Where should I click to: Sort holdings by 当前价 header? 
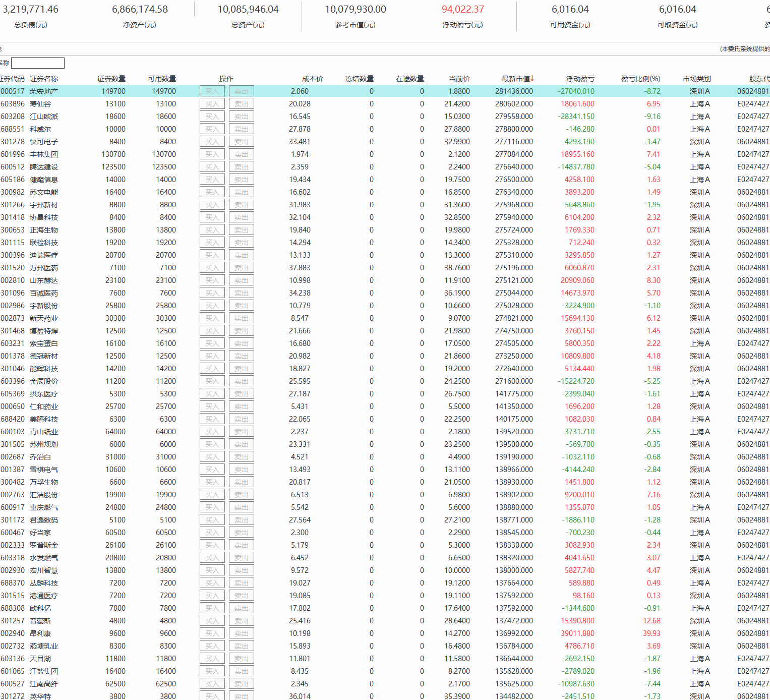(x=459, y=79)
